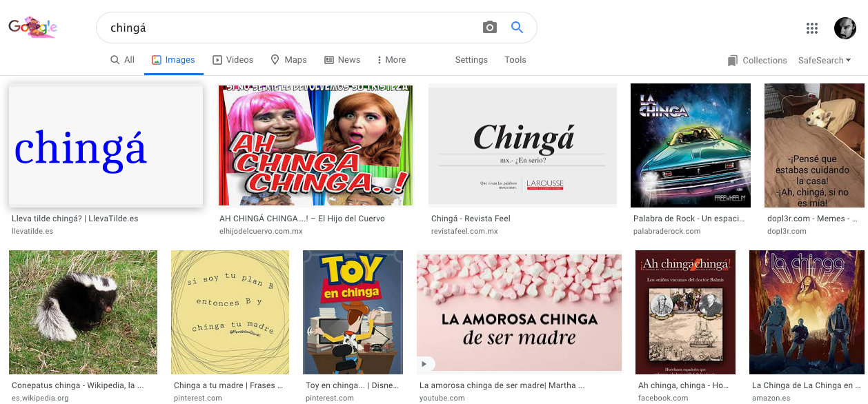Image resolution: width=868 pixels, height=404 pixels.
Task: Click the camera search-by-image icon
Action: click(x=489, y=28)
